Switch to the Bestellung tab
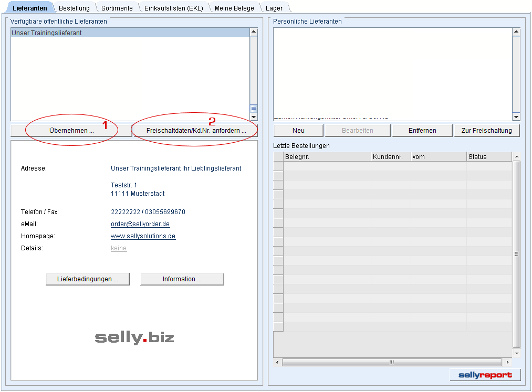Screen dimensions: 532x392 click(74, 8)
